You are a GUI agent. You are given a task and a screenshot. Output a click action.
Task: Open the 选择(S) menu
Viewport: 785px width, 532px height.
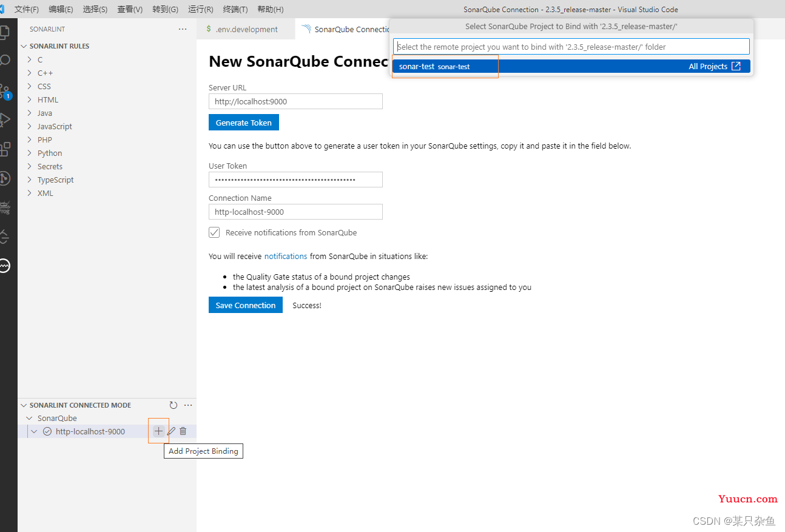pos(95,10)
